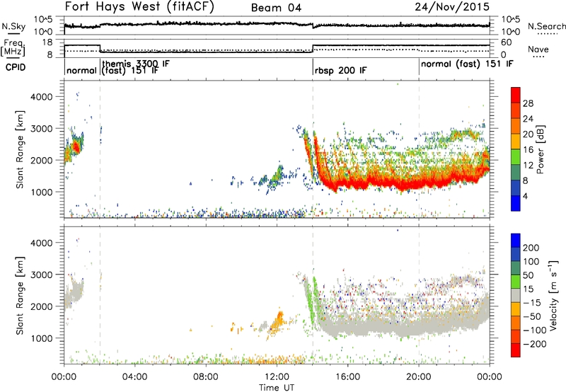Click the "16" label on Power color bar

click(x=528, y=150)
